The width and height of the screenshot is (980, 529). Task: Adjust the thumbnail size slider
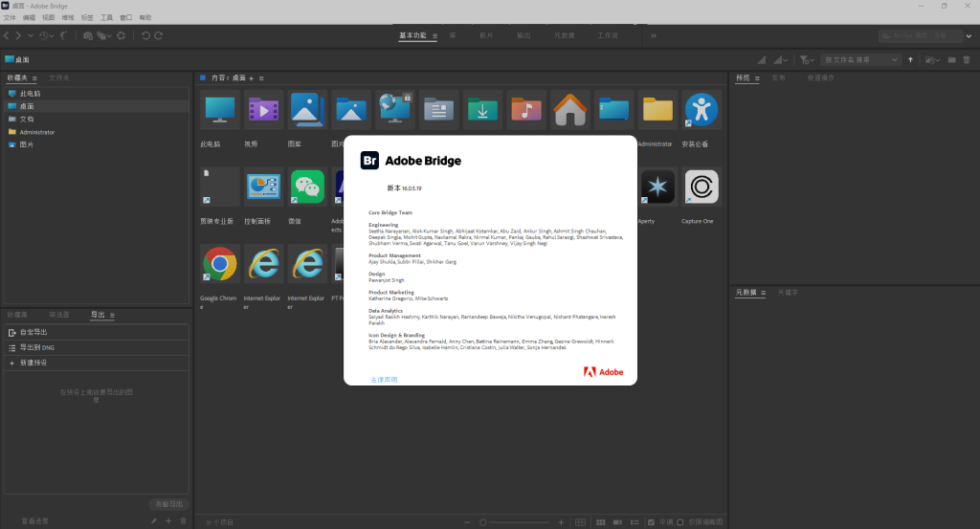coord(515,522)
